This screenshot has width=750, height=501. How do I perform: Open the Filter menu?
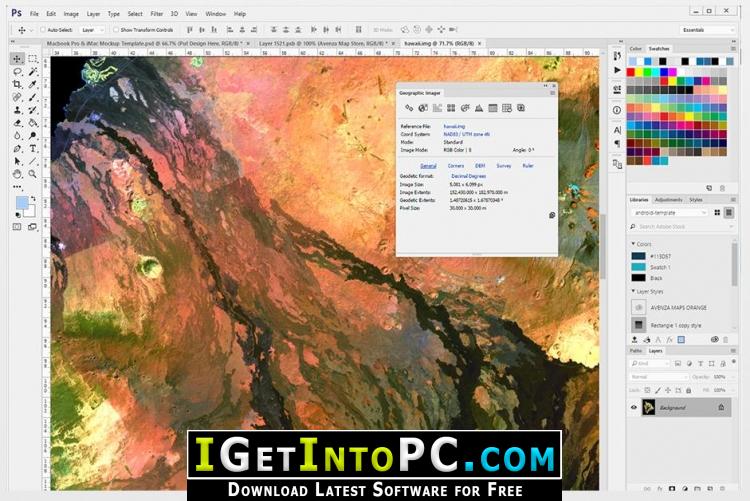[156, 14]
